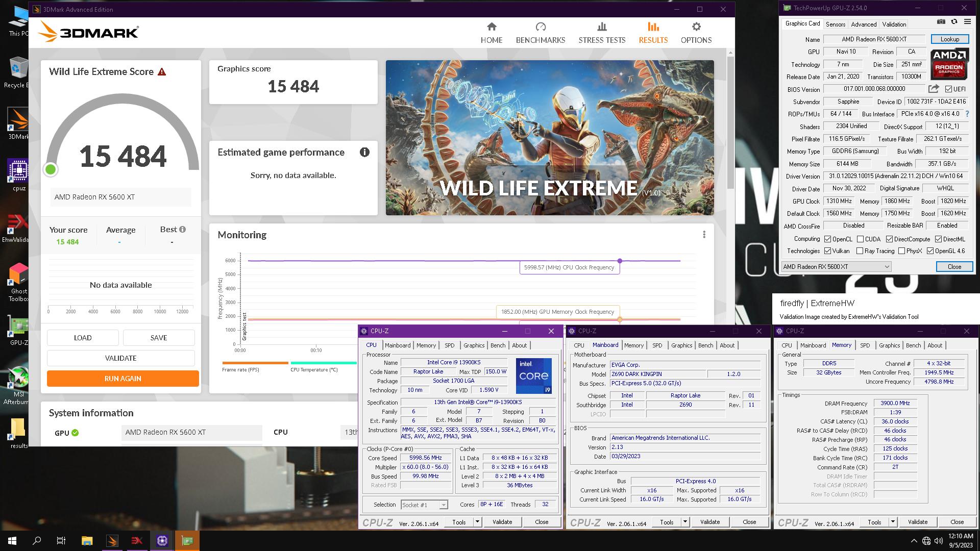Click the BIOS export share icon in GPU-Z
This screenshot has height=551, width=980.
click(x=934, y=89)
